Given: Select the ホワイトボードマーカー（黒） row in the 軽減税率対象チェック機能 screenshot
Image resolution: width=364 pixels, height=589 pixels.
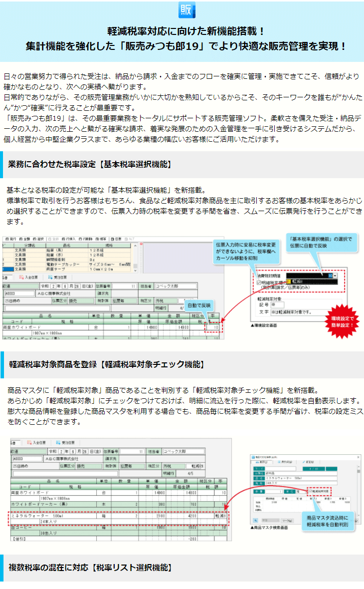Looking at the screenshot, I should (118, 504).
